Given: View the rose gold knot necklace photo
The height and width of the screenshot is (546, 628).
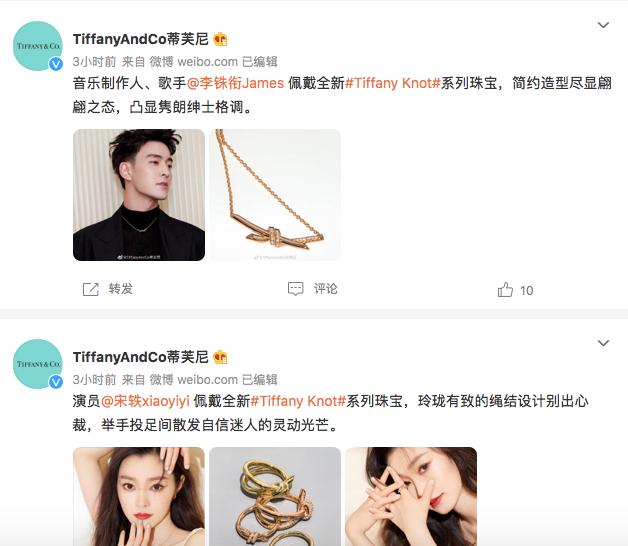Looking at the screenshot, I should tap(275, 195).
